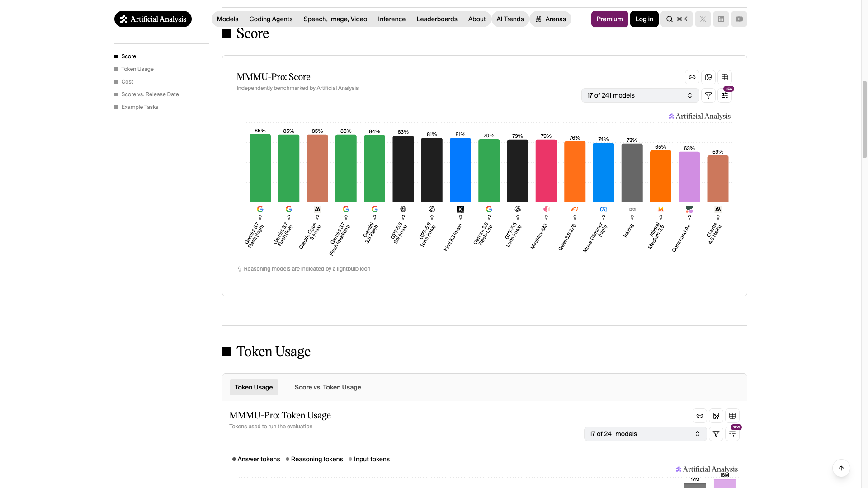Toggle Input tokens legend entry
This screenshot has height=488, width=868.
pos(369,459)
